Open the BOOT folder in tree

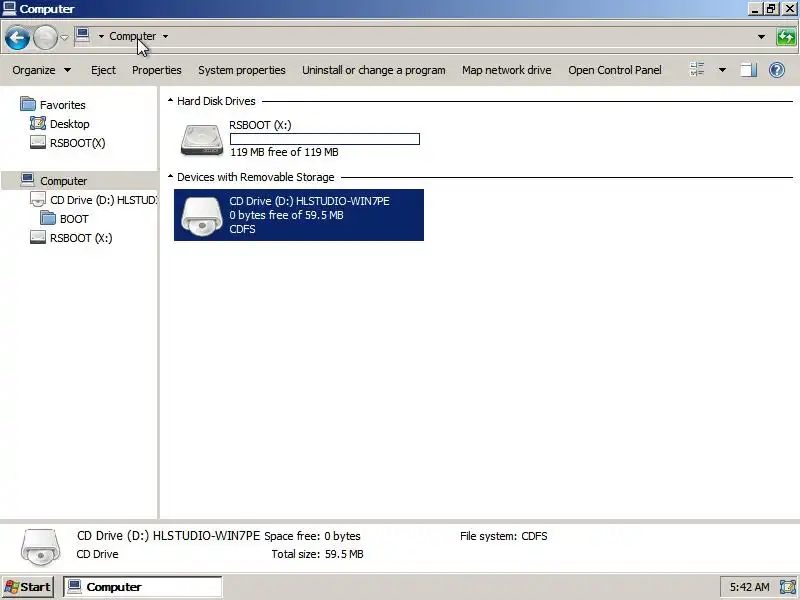74,219
